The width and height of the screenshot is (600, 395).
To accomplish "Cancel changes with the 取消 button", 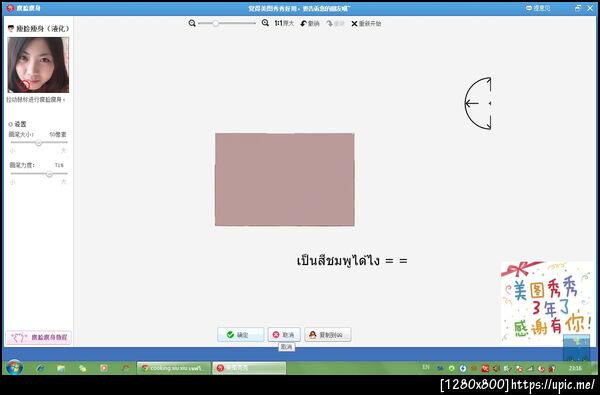I will (x=284, y=335).
